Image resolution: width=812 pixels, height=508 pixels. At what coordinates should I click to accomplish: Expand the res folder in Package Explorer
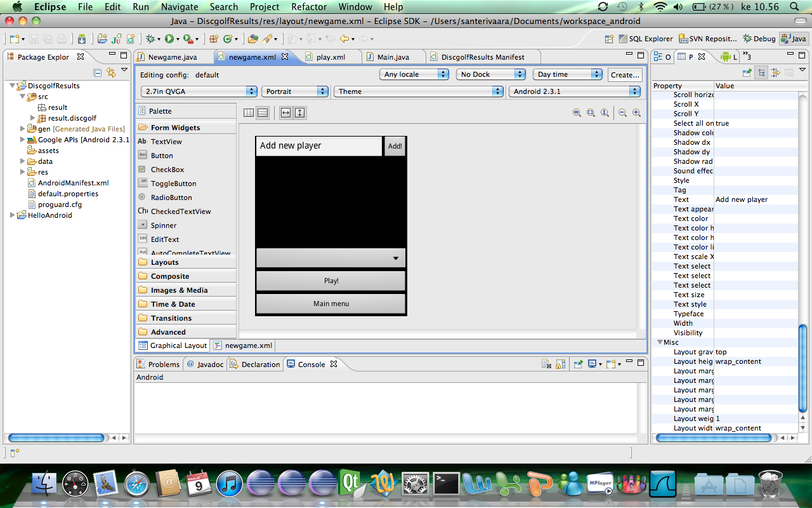23,172
